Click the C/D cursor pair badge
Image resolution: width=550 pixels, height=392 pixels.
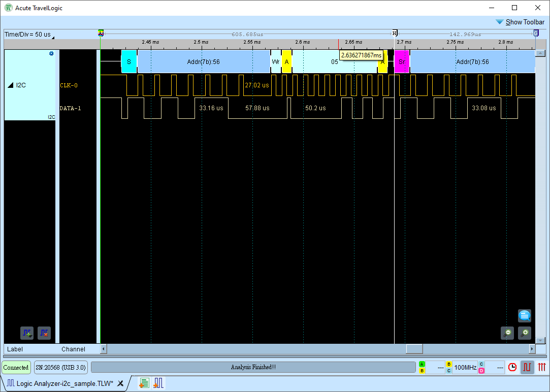pos(481,368)
